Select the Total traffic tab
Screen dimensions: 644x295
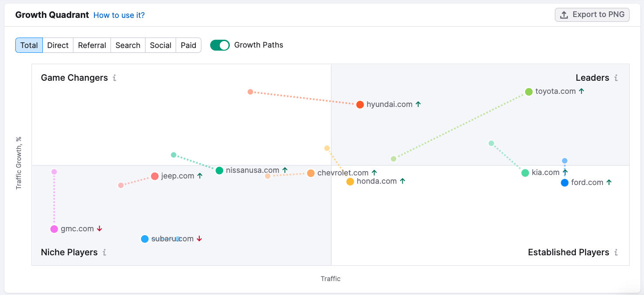pyautogui.click(x=29, y=45)
